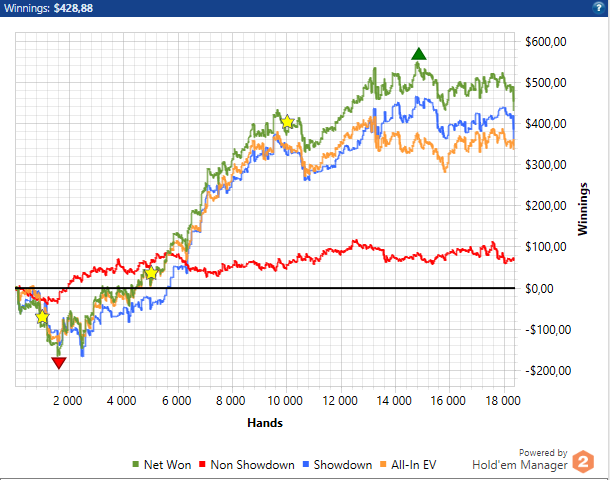
Task: Select the Non Showdown legend label
Action: point(252,465)
